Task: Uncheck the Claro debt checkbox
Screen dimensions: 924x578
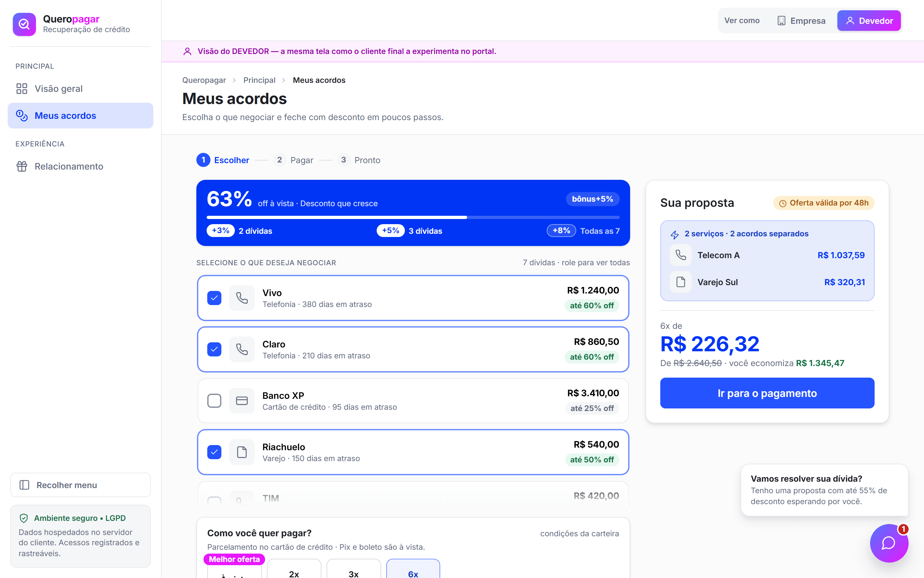Action: click(x=214, y=349)
